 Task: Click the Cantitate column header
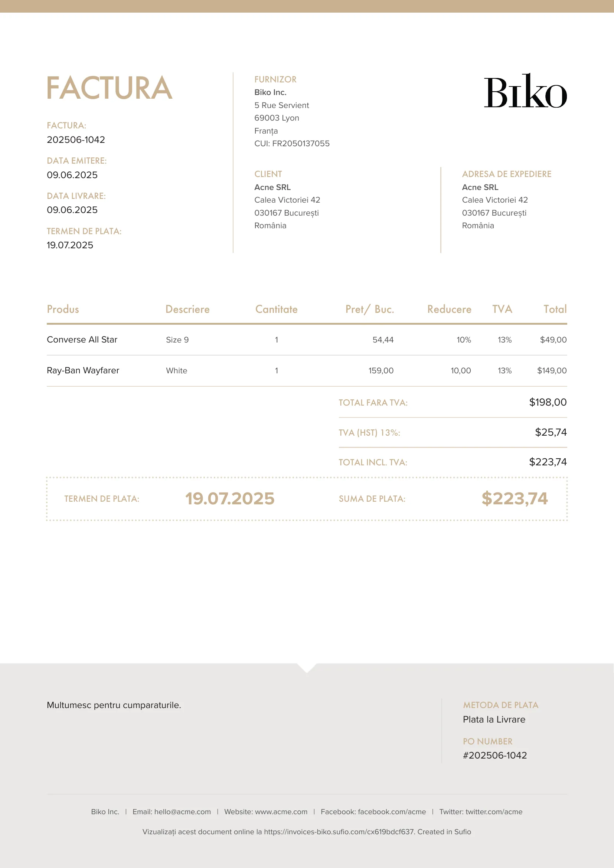coord(277,309)
